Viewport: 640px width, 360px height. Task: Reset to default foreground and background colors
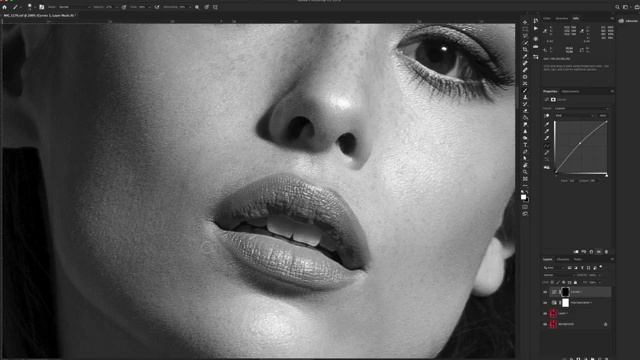(522, 191)
